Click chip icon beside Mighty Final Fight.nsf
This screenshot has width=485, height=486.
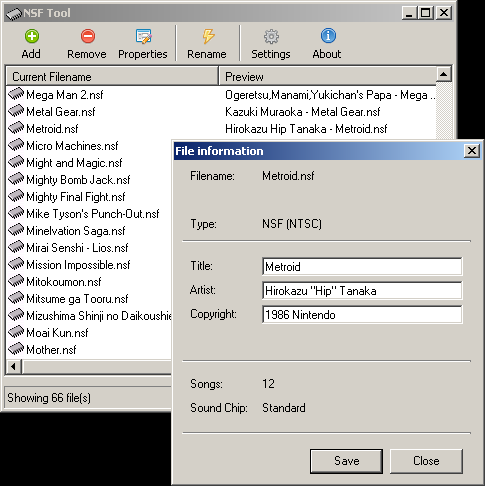(16, 196)
